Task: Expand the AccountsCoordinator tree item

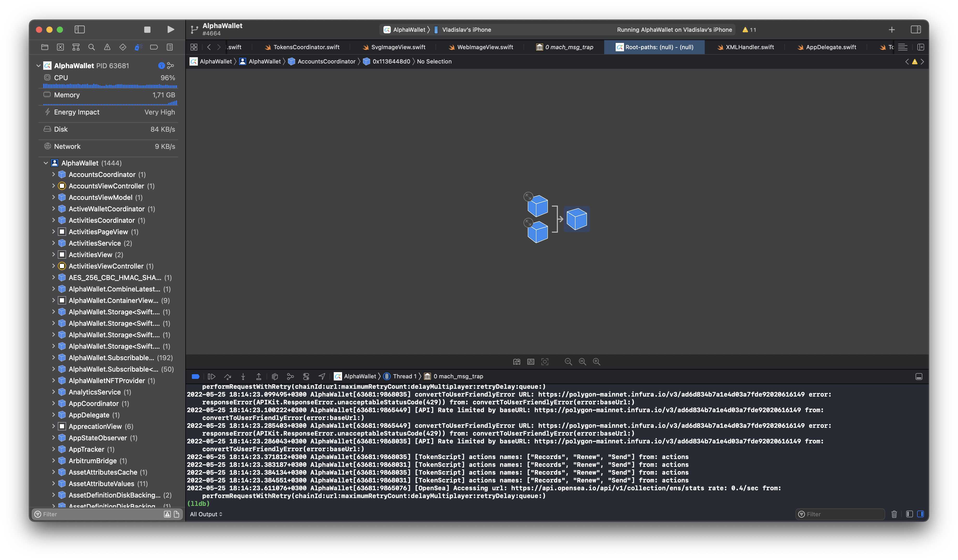Action: click(x=53, y=174)
